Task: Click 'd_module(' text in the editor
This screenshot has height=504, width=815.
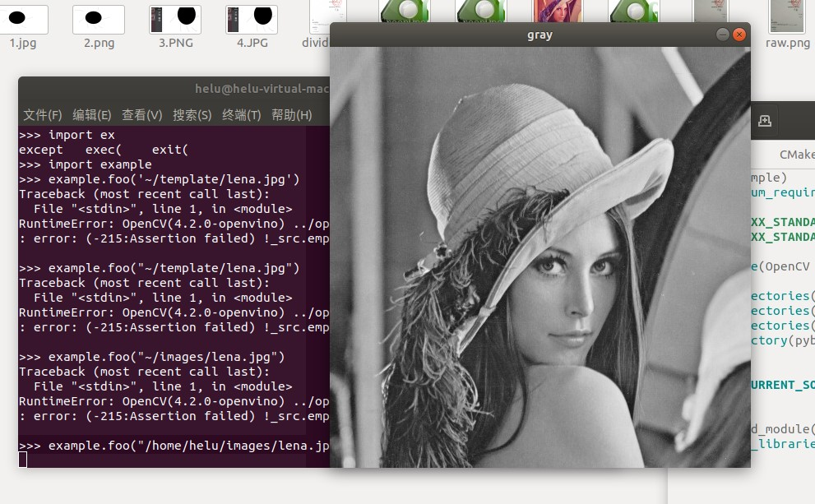Action: coord(781,429)
